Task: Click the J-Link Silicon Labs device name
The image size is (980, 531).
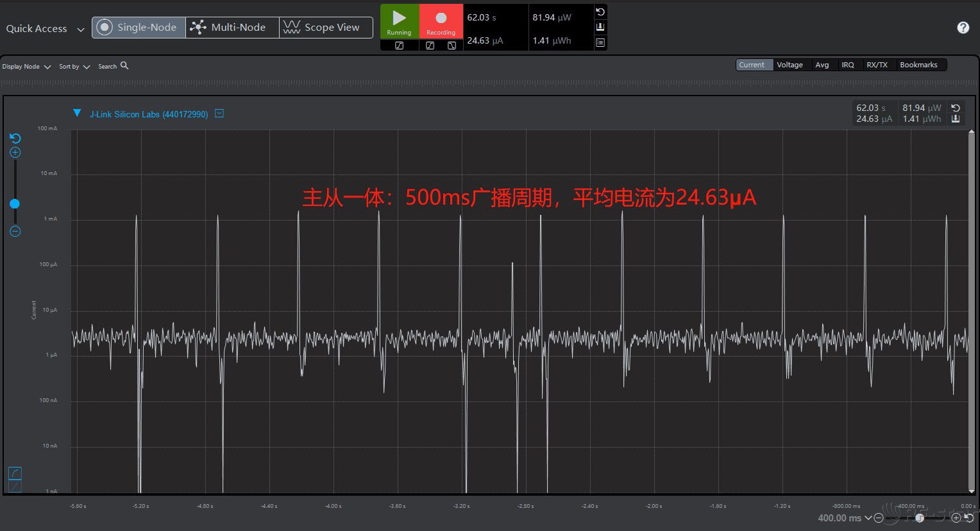Action: (x=149, y=114)
